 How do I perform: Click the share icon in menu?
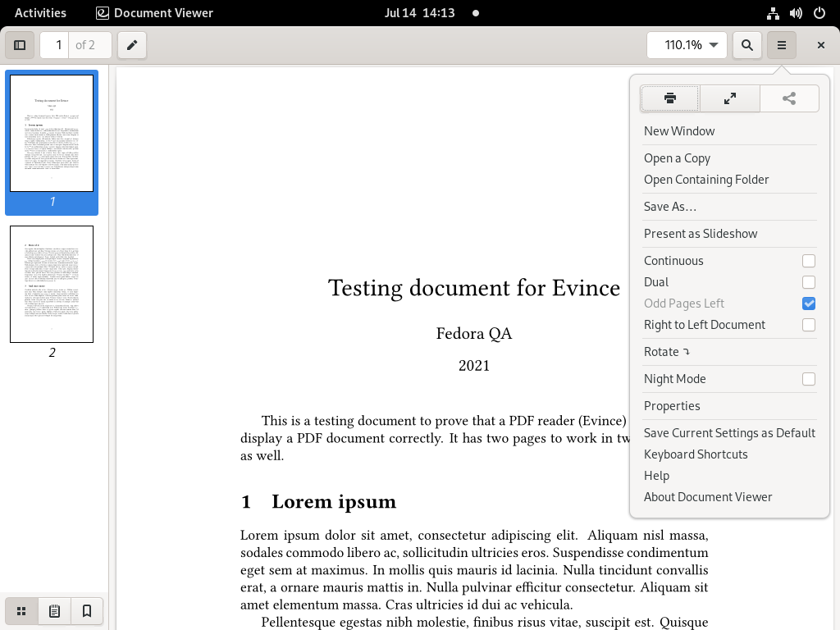[789, 98]
